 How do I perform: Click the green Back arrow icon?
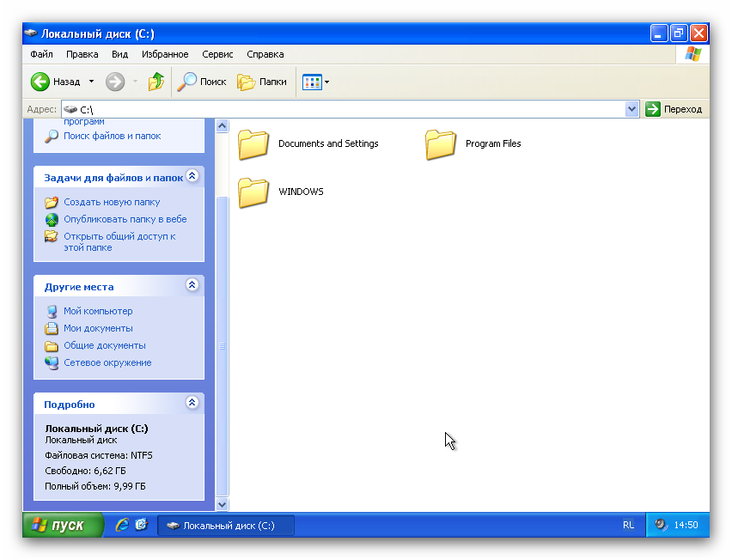click(x=40, y=82)
